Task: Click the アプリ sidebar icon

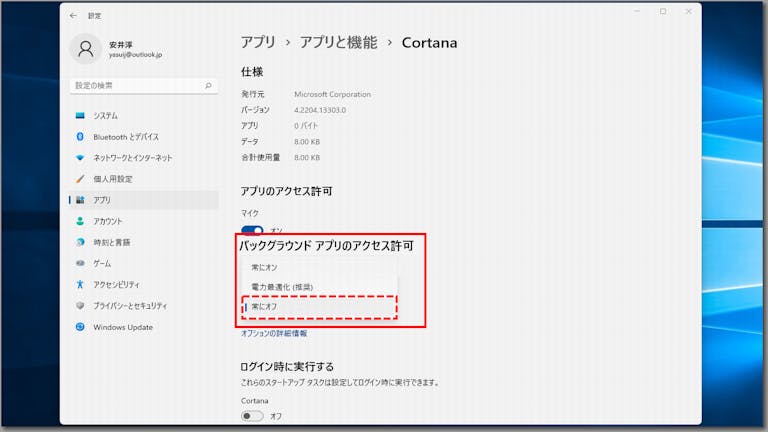Action: point(80,200)
